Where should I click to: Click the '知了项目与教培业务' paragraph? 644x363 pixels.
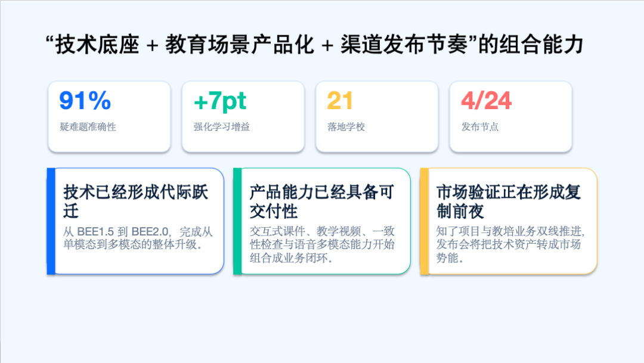pos(509,245)
